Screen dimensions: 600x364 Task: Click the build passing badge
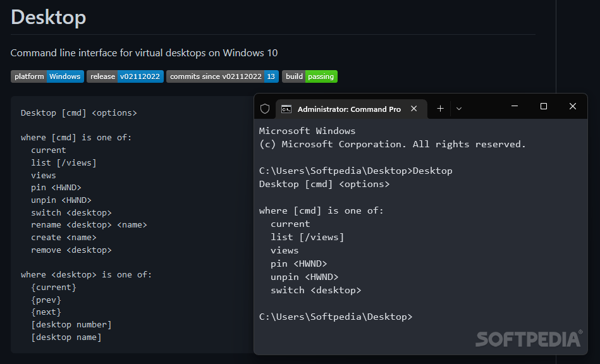[x=310, y=76]
